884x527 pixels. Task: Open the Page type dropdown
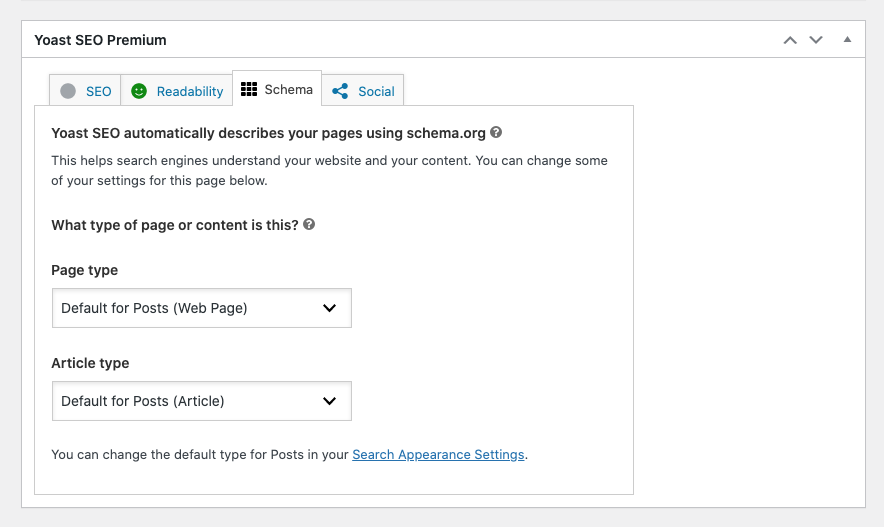click(x=202, y=308)
